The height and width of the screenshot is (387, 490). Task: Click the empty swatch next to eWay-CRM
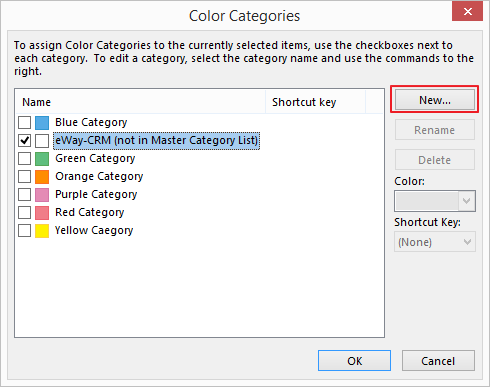[x=42, y=141]
